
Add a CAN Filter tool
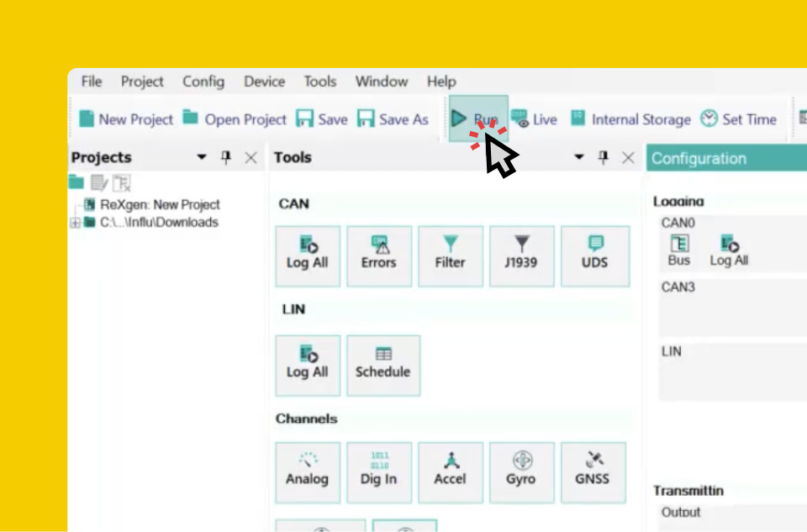tap(451, 255)
